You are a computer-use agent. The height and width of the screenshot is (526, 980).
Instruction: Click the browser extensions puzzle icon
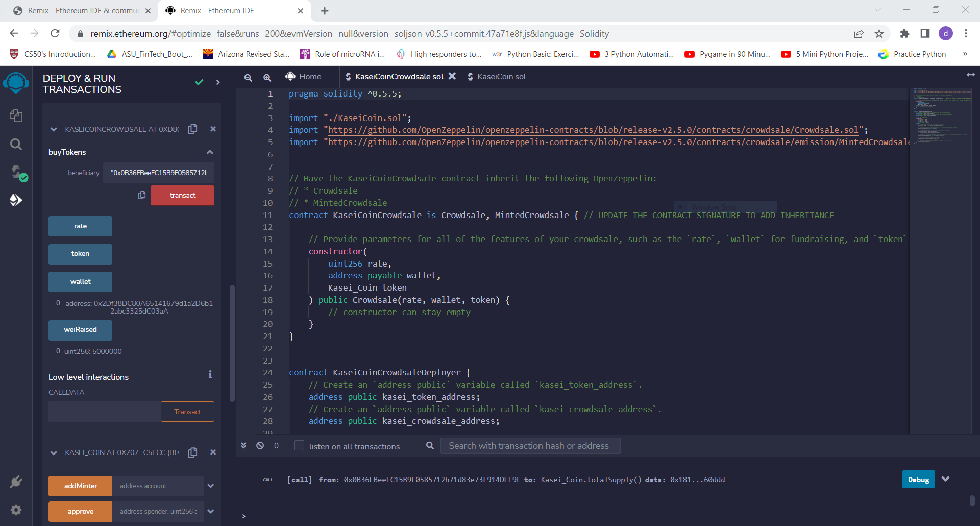[904, 34]
